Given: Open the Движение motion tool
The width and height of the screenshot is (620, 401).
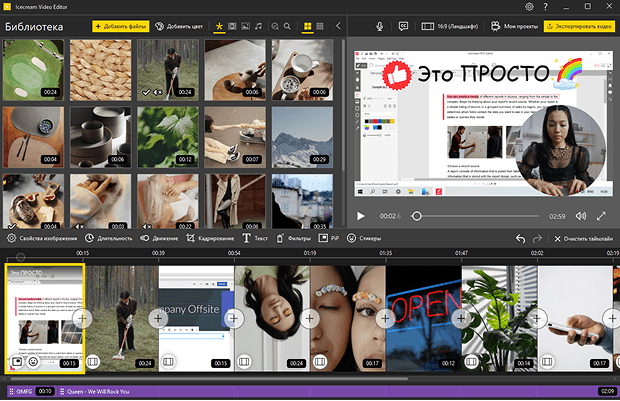Looking at the screenshot, I should [159, 238].
